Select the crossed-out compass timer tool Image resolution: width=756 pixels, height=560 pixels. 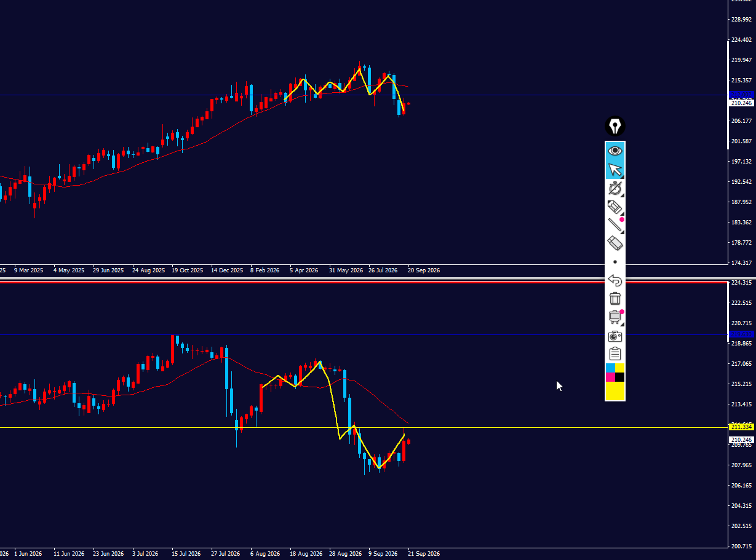[x=615, y=188]
